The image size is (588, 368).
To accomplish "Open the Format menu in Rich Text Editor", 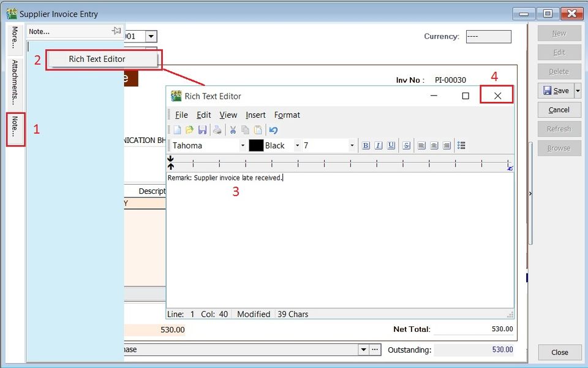I will coord(287,115).
